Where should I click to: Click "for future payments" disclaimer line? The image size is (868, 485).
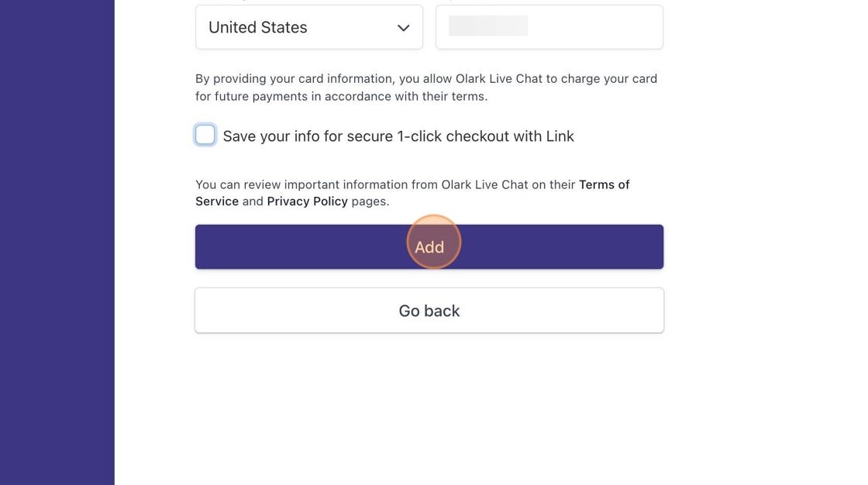click(254, 97)
